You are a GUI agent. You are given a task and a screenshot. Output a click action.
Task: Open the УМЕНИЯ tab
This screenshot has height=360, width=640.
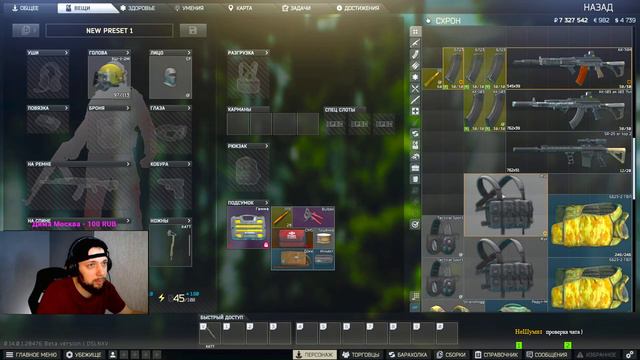[x=189, y=8]
